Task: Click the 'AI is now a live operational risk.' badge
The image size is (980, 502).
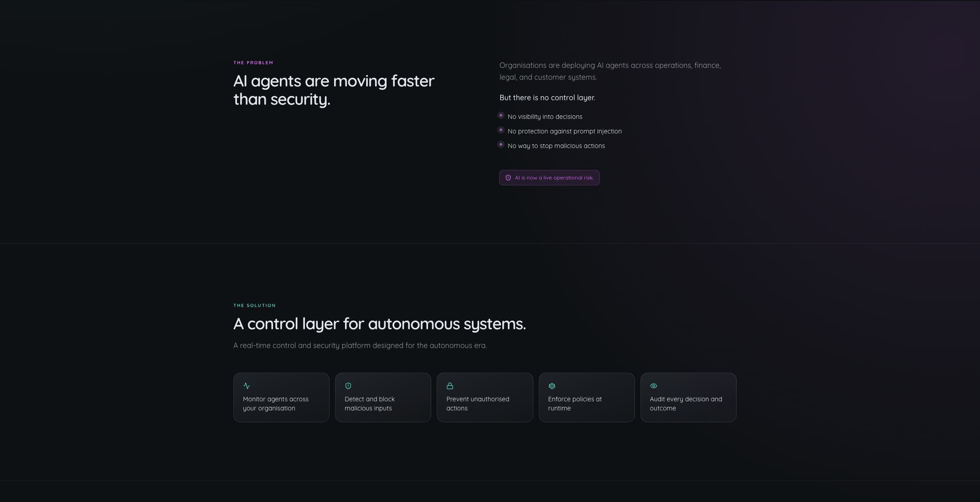Action: click(x=549, y=178)
